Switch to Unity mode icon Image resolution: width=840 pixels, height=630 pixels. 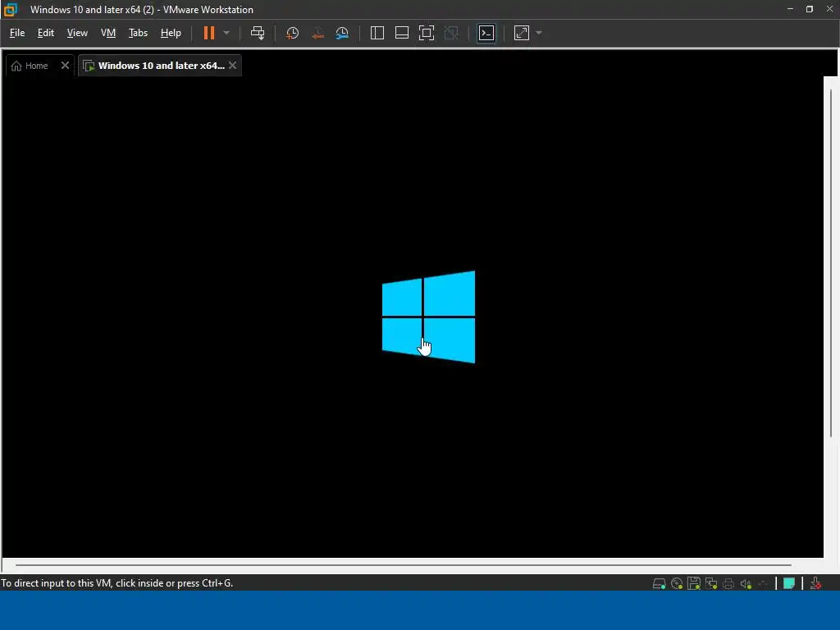[452, 33]
